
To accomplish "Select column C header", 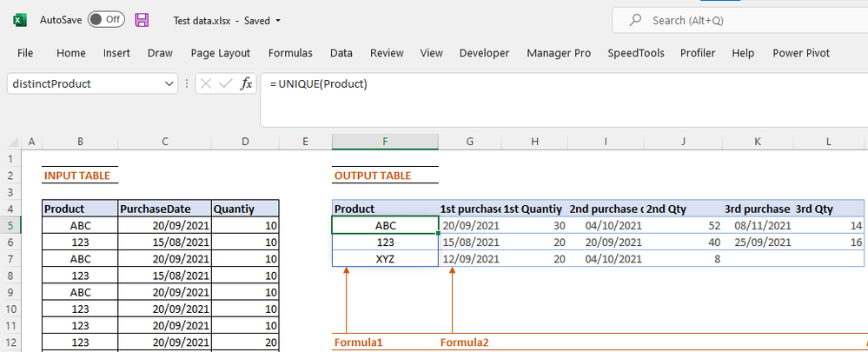I will click(165, 143).
